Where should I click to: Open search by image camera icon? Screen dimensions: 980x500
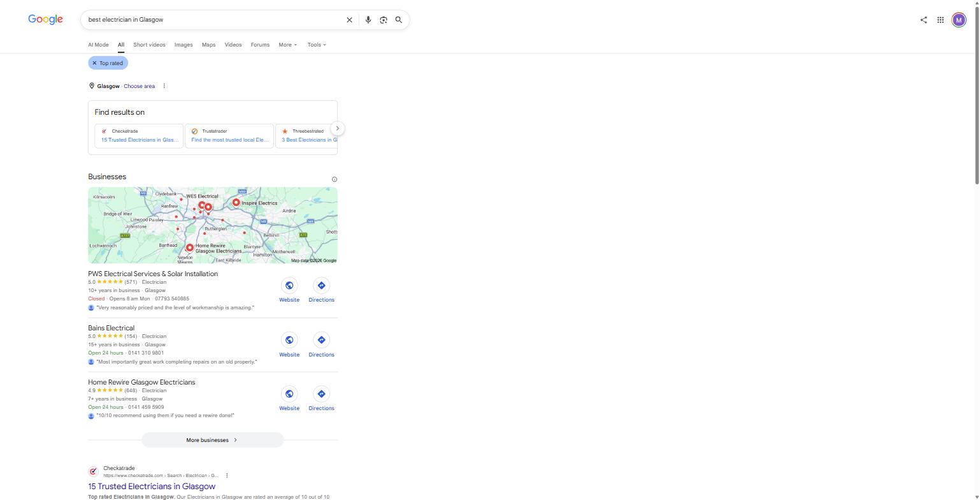tap(384, 20)
